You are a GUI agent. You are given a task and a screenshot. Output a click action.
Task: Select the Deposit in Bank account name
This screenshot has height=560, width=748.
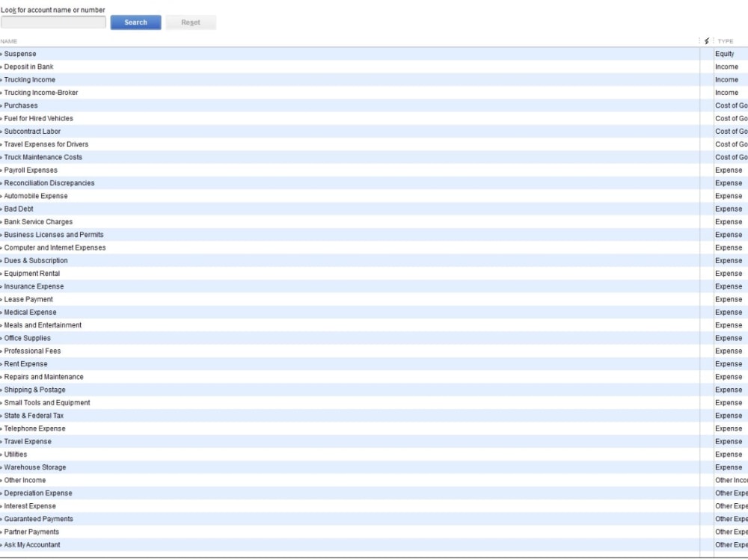point(28,67)
